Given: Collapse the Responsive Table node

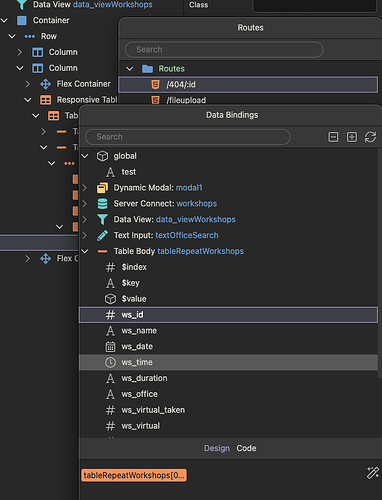Looking at the screenshot, I should click(28, 100).
